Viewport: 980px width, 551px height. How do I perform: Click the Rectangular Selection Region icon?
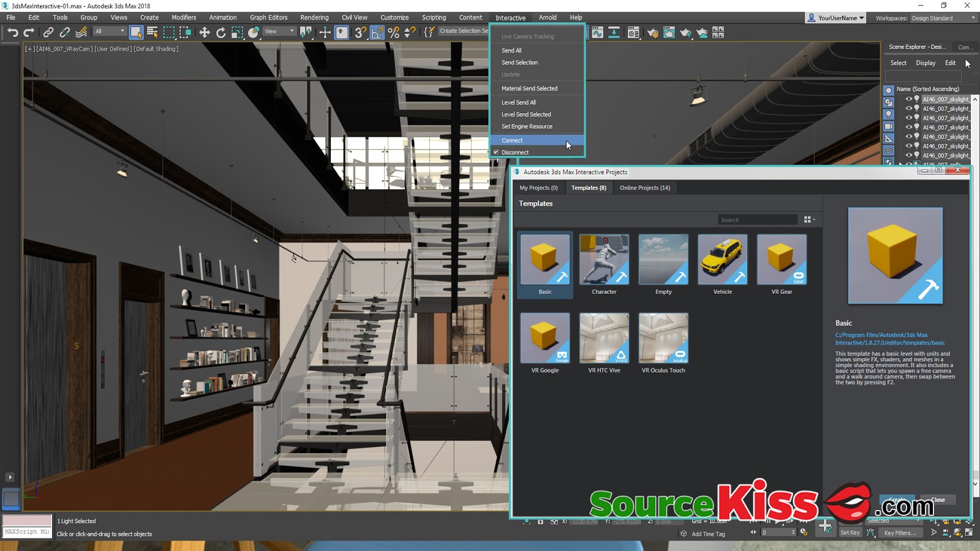tap(168, 32)
